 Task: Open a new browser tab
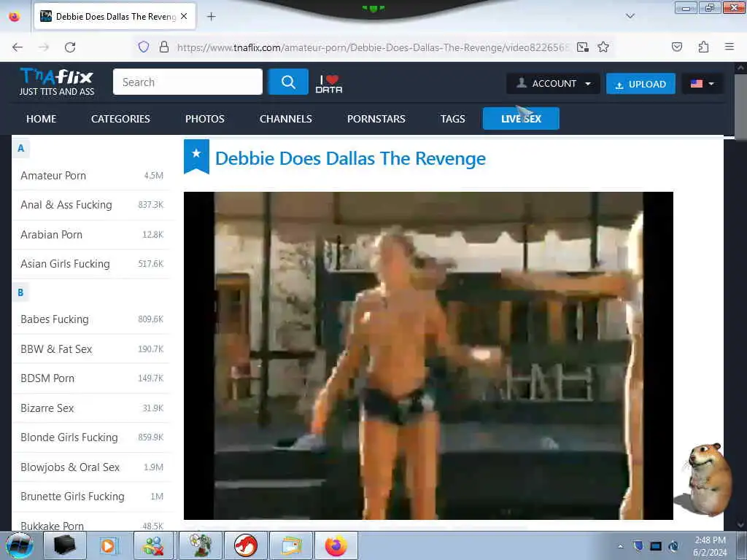[211, 17]
